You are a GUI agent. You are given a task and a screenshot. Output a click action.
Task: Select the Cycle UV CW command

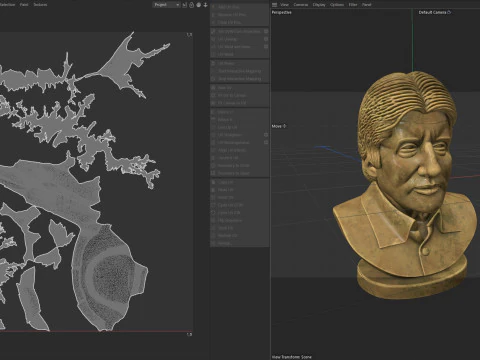pyautogui.click(x=240, y=213)
